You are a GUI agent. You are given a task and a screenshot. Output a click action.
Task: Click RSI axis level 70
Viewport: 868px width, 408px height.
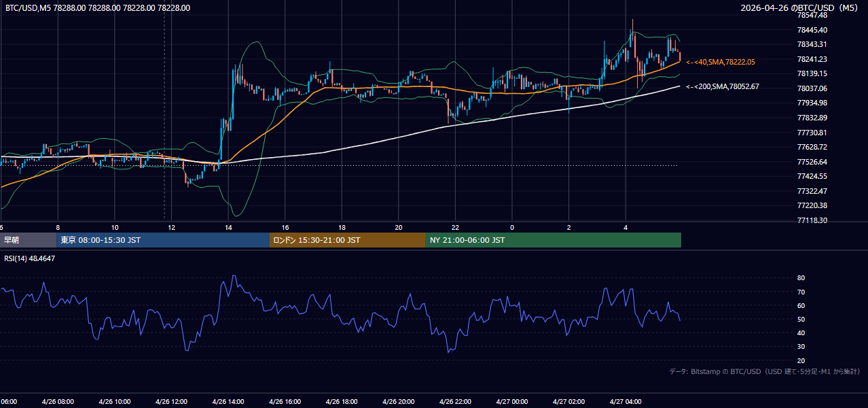pyautogui.click(x=801, y=292)
